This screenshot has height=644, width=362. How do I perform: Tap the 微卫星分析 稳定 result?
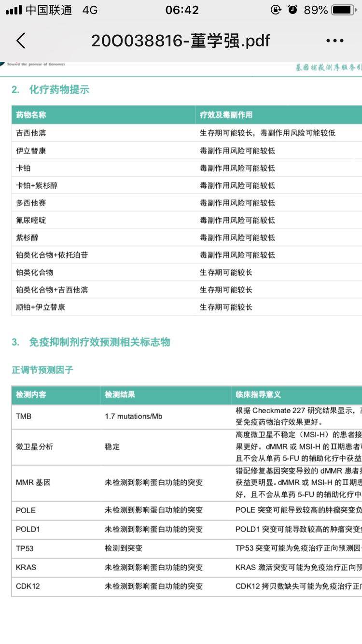pyautogui.click(x=112, y=447)
